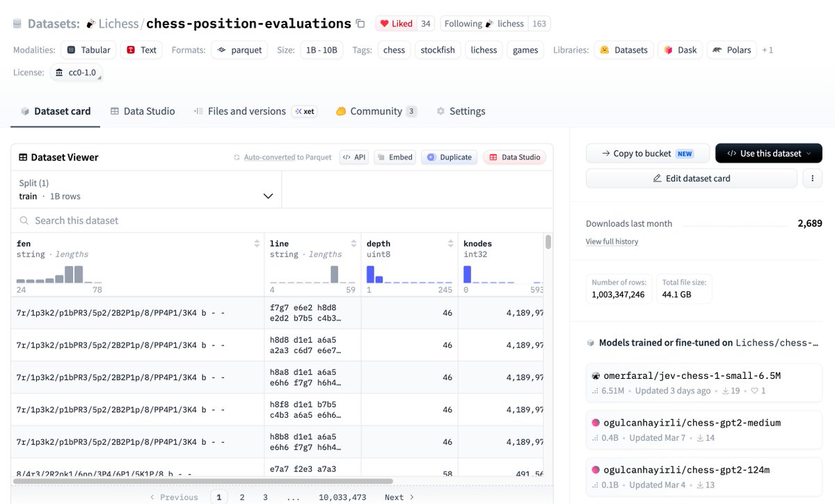Image resolution: width=835 pixels, height=504 pixels.
Task: Select line cell starting h8b8 d1e1
Action: point(312,441)
